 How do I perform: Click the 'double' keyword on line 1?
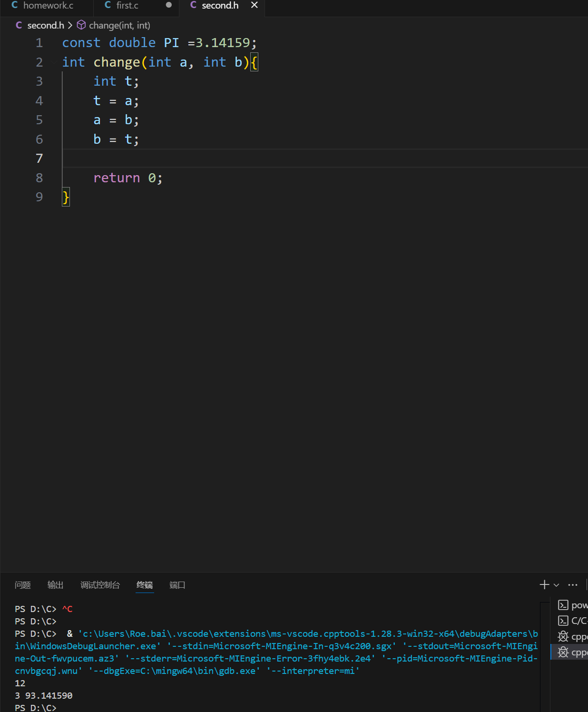(132, 43)
